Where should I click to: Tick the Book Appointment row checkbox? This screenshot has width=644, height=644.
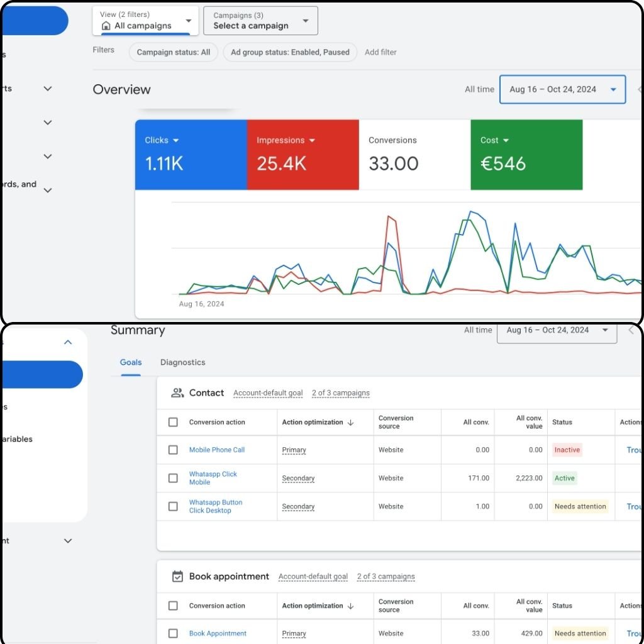[173, 633]
